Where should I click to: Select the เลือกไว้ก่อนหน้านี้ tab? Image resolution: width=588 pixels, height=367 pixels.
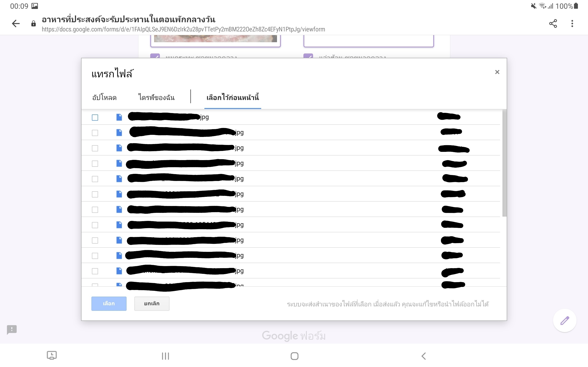(233, 97)
